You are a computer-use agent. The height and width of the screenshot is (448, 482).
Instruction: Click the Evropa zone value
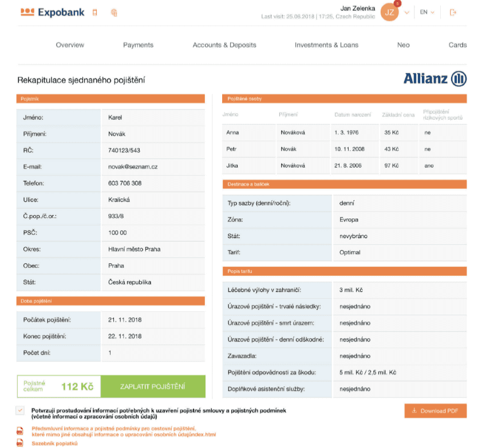pos(349,220)
